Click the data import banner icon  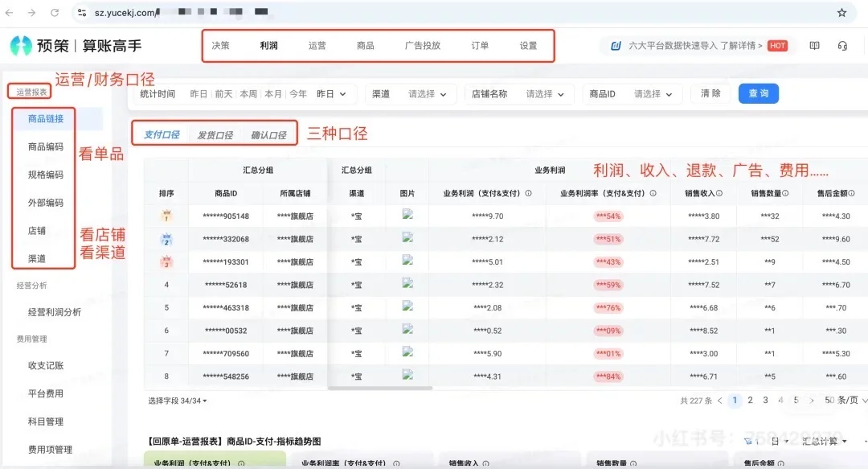[616, 46]
